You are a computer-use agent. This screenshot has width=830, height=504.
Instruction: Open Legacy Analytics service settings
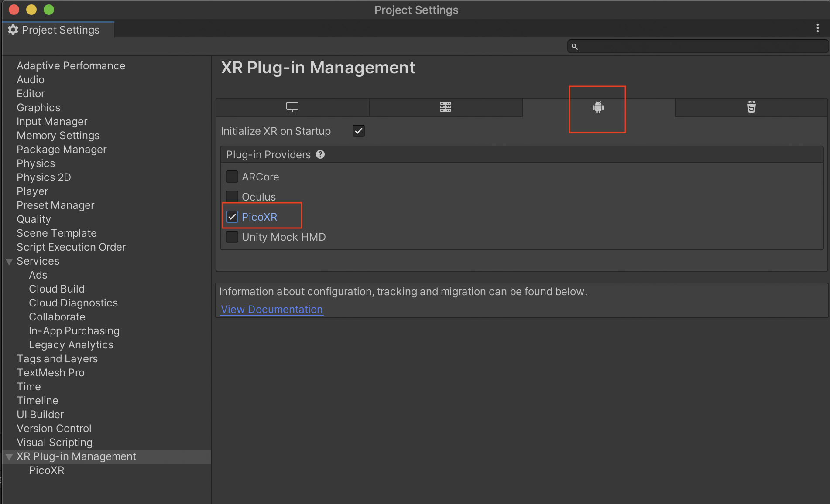point(71,345)
